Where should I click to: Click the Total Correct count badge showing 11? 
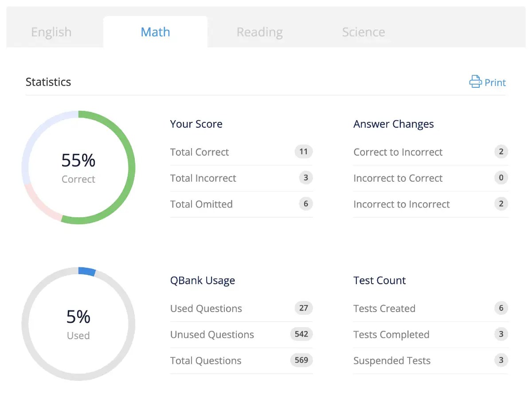pyautogui.click(x=304, y=152)
